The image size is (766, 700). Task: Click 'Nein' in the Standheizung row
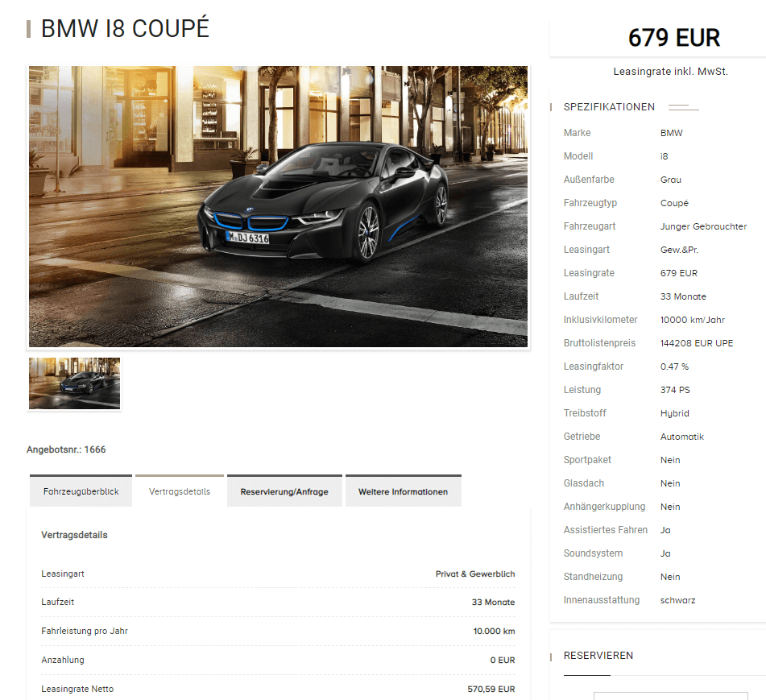(670, 577)
